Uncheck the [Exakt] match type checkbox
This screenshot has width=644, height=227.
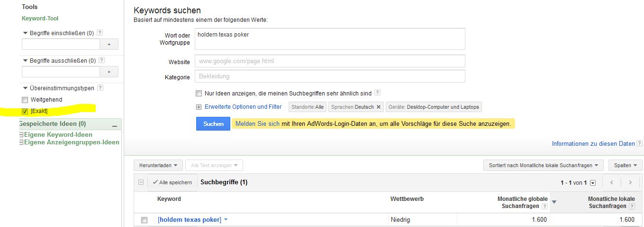pyautogui.click(x=25, y=111)
